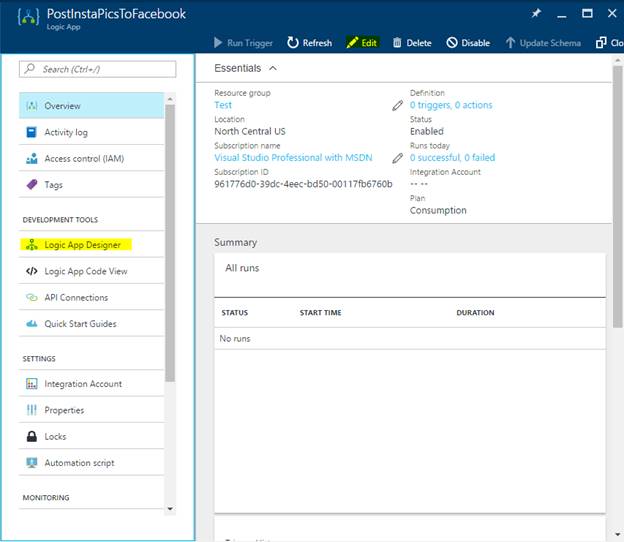Click the Update Schema up-arrow icon
624x542 pixels.
(510, 43)
